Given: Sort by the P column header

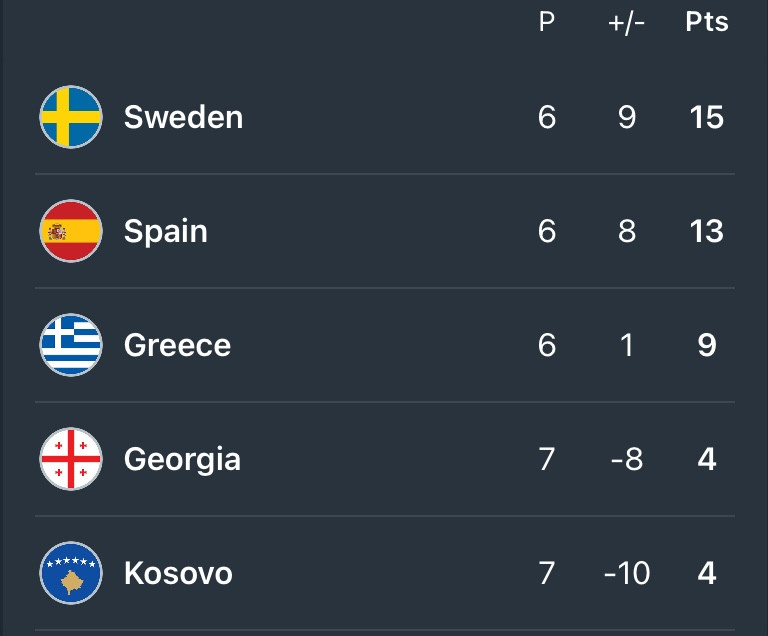Looking at the screenshot, I should 547,22.
